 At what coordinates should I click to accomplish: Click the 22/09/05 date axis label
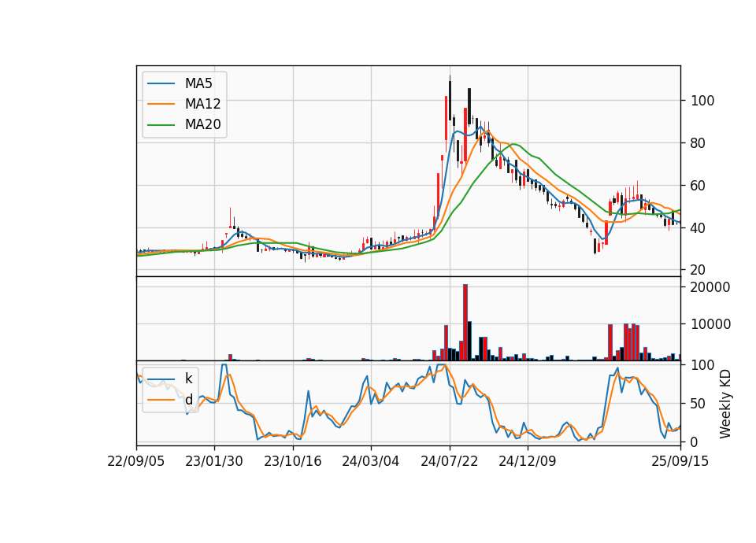point(136,461)
